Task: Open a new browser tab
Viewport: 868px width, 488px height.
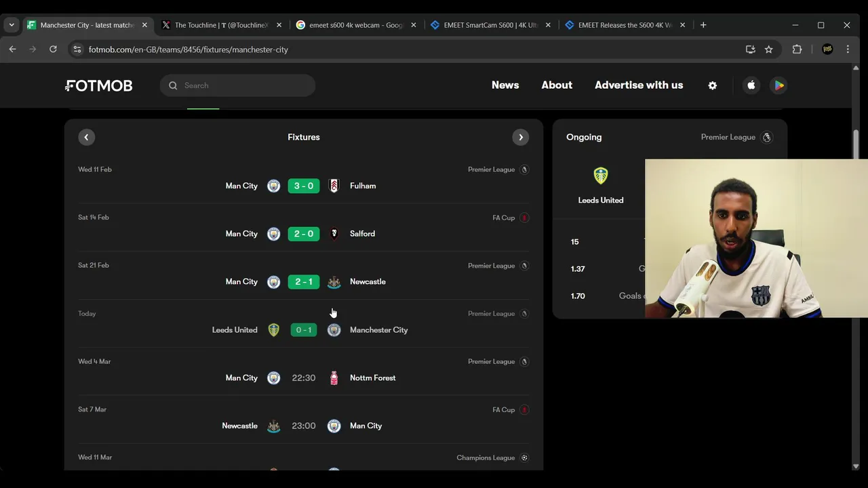Action: pos(703,25)
